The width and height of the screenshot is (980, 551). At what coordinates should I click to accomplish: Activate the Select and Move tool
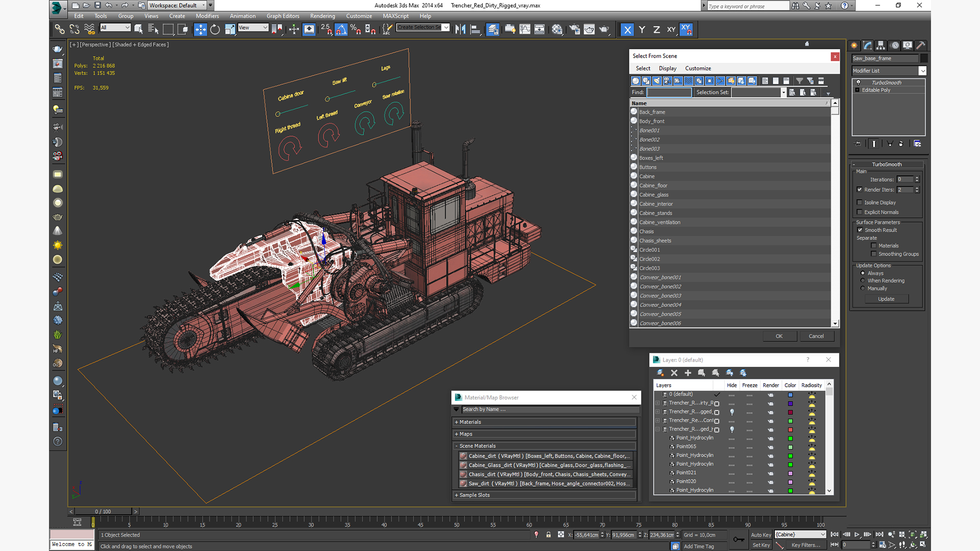click(x=200, y=30)
